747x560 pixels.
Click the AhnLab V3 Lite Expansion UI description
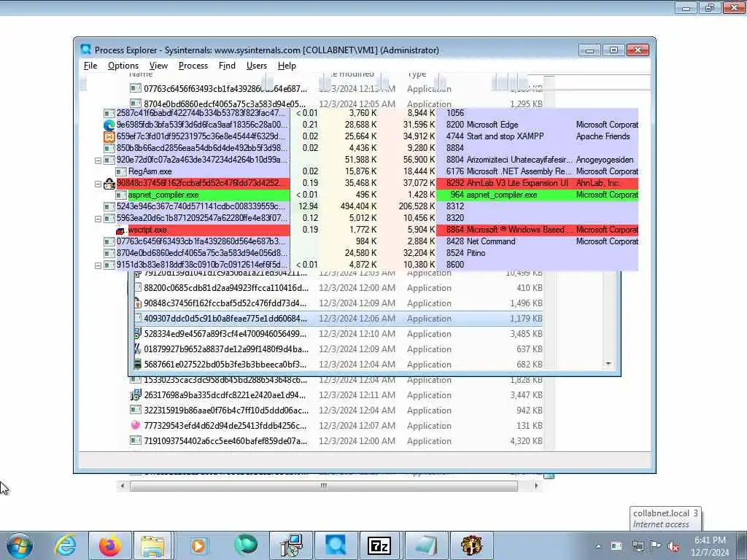(517, 183)
